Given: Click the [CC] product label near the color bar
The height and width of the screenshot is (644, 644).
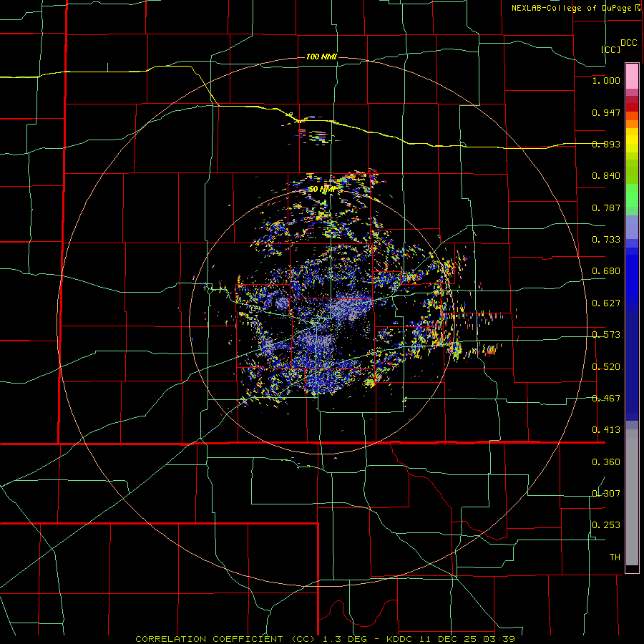Looking at the screenshot, I should click(x=611, y=49).
